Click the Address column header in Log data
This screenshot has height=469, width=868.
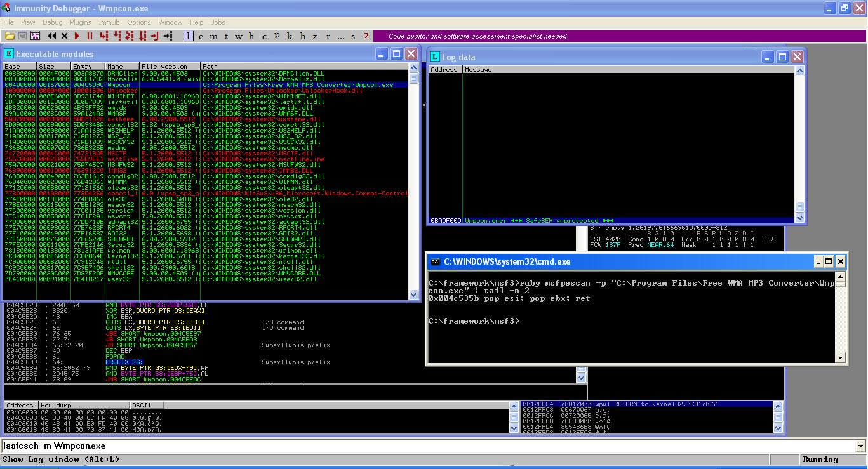[446, 69]
